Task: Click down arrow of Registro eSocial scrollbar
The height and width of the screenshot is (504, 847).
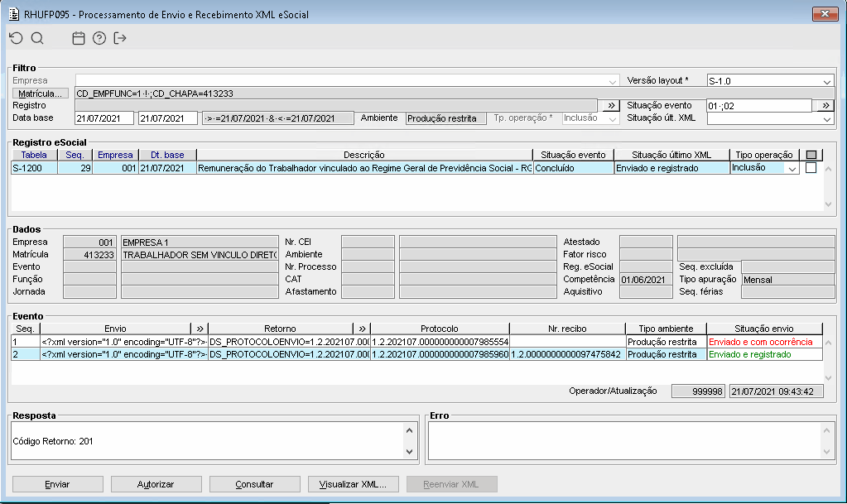Action: (828, 204)
